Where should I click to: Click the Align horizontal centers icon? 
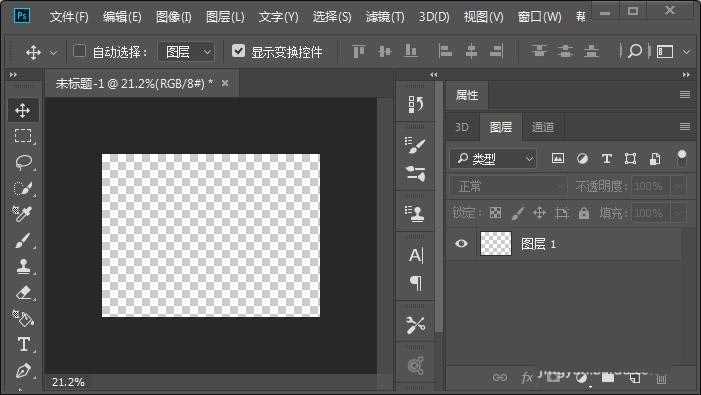pyautogui.click(x=471, y=51)
